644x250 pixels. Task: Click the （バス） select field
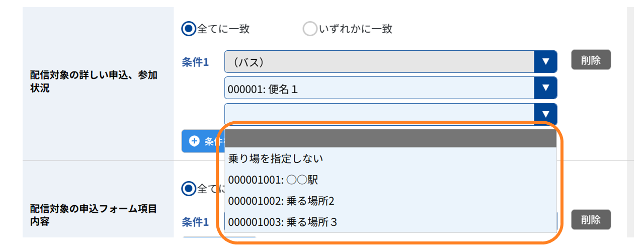390,61
